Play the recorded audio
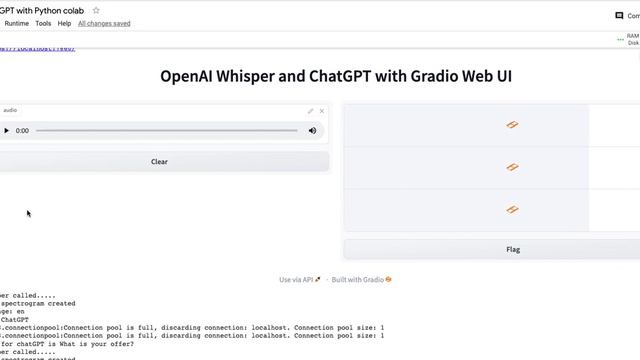This screenshot has width=640, height=360. click(6, 131)
